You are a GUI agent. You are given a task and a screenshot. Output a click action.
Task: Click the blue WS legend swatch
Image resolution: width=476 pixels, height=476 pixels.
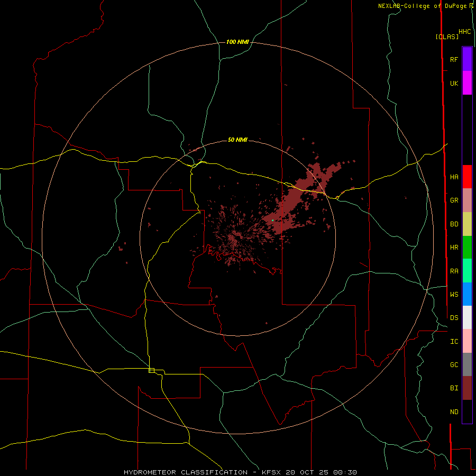tap(467, 294)
